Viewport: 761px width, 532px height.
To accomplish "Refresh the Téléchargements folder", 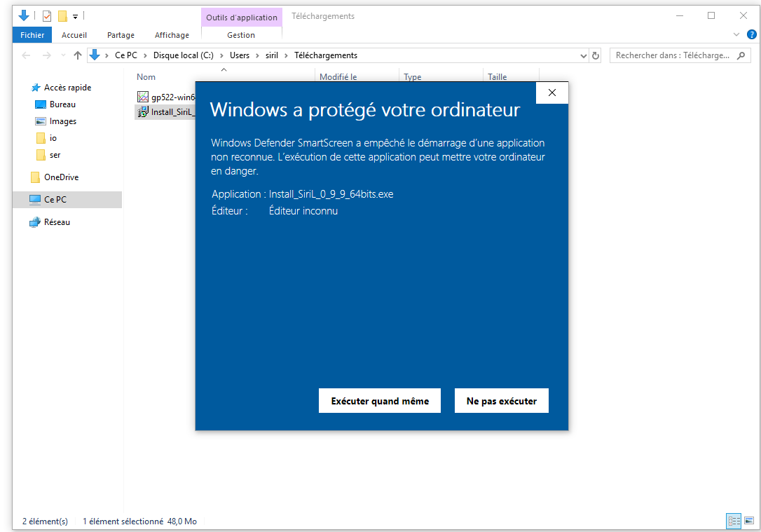I will (x=596, y=56).
